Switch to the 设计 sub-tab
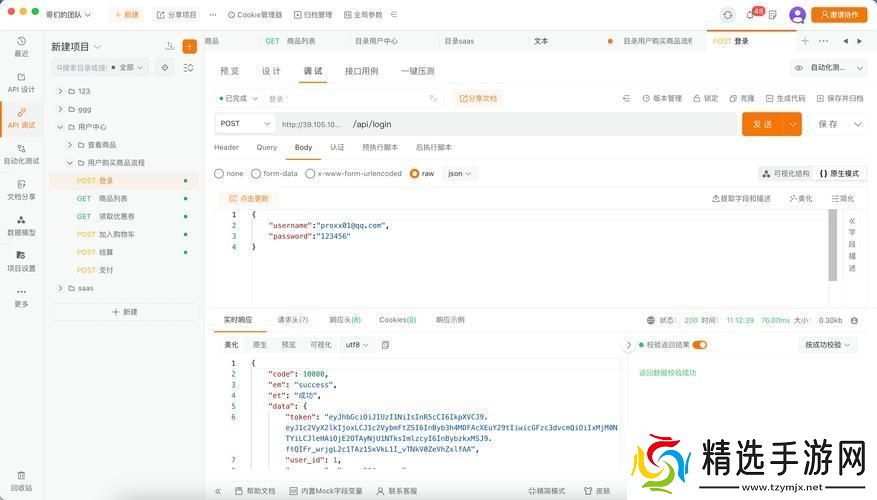Screen dimensions: 877x500 coord(271,71)
